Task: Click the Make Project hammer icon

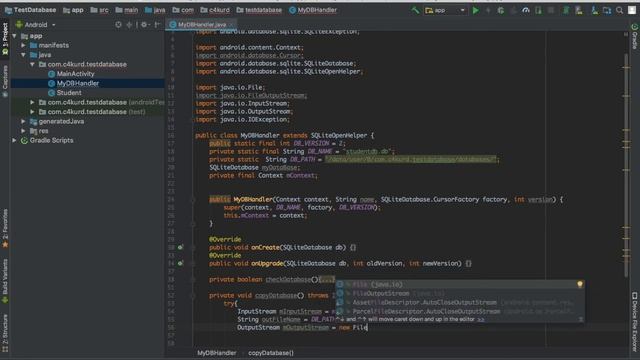Action: 415,10
